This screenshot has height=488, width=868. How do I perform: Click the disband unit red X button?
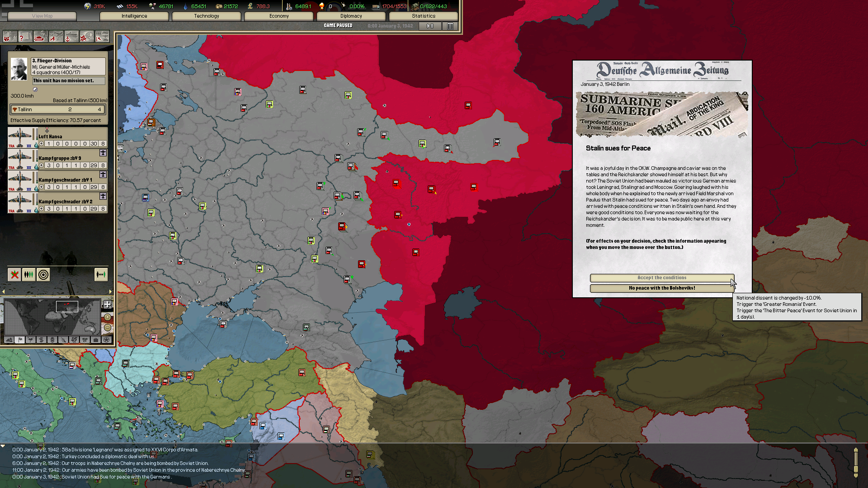click(x=14, y=274)
